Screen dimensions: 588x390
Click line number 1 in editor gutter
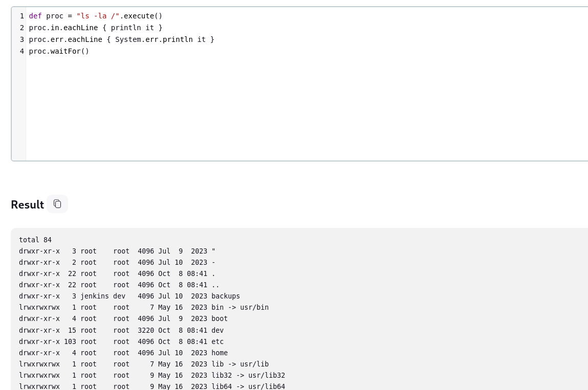point(22,16)
